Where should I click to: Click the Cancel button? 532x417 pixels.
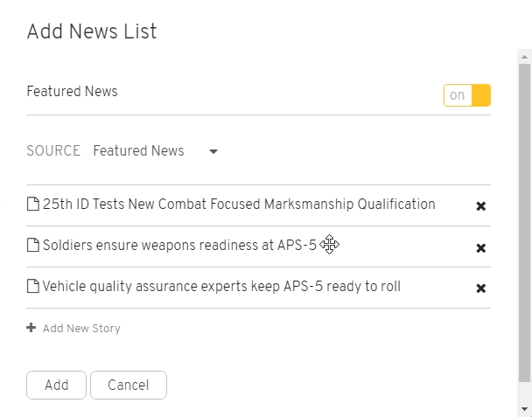[x=129, y=385]
